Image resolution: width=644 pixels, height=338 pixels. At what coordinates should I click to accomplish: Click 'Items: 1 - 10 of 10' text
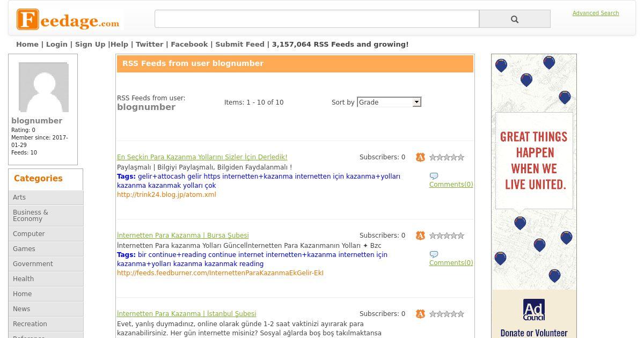tap(254, 102)
